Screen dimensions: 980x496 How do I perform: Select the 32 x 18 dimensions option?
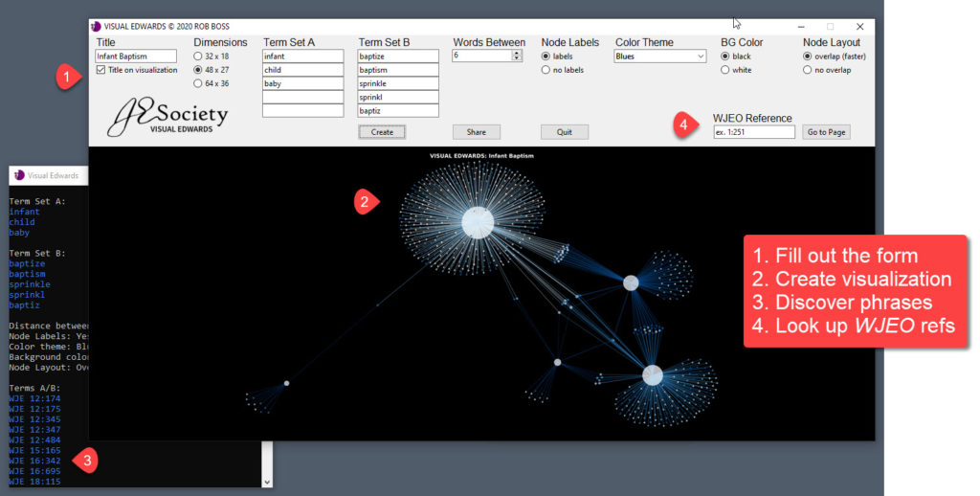198,56
